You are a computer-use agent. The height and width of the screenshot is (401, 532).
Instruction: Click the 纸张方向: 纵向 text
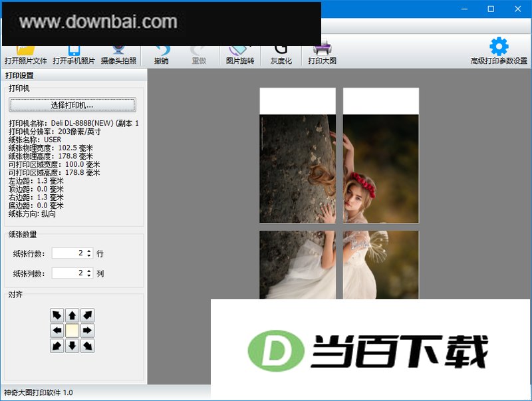32,214
